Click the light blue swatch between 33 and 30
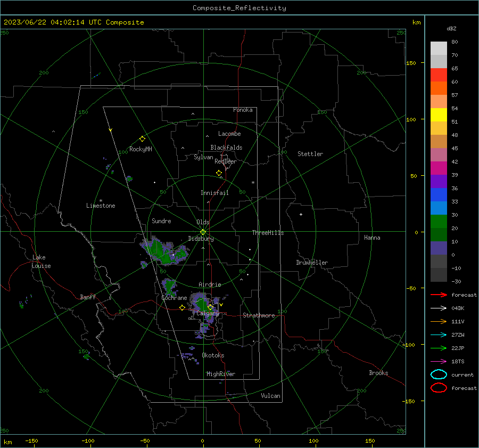Screen dimensions: 479x448 pyautogui.click(x=439, y=208)
